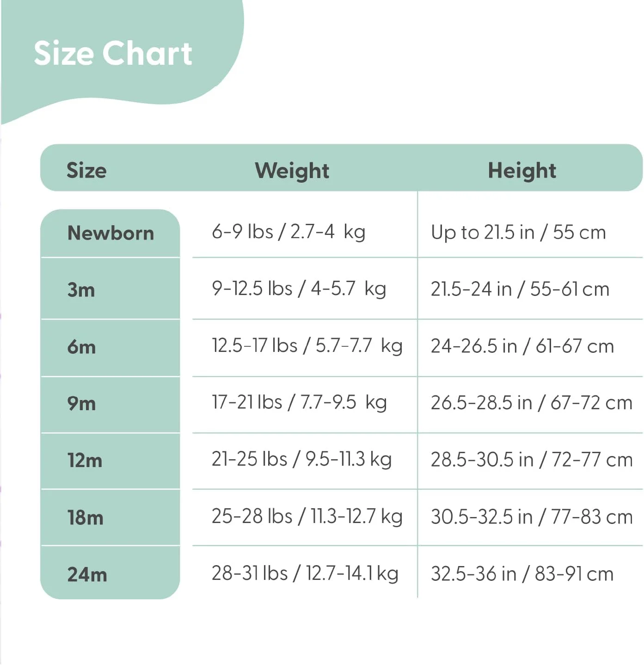The image size is (644, 665).
Task: Click the Up to 21.5 in height cell
Action: pos(518,232)
